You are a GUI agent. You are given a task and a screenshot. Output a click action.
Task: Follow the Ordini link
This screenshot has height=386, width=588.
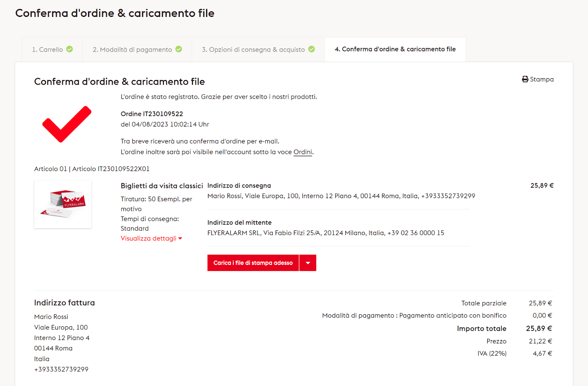302,152
